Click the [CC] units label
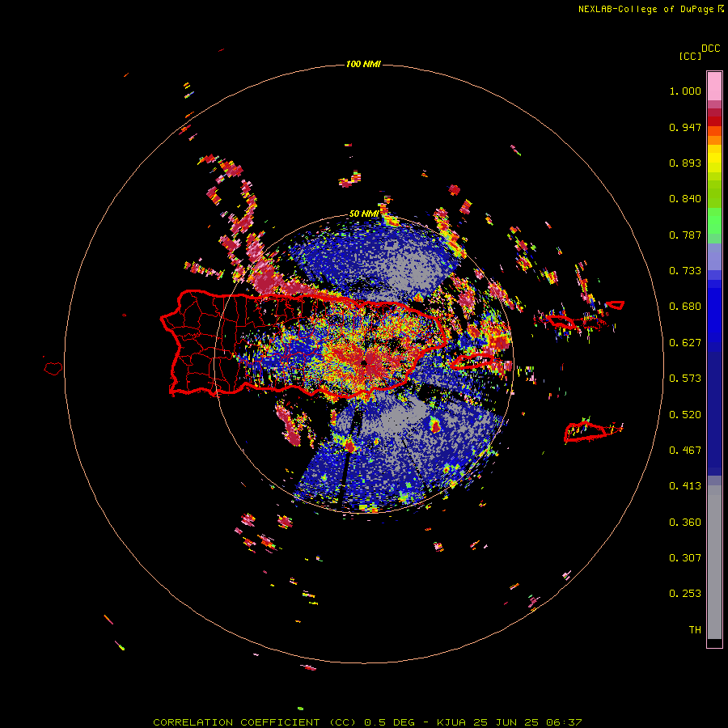The width and height of the screenshot is (728, 728). coord(691,56)
